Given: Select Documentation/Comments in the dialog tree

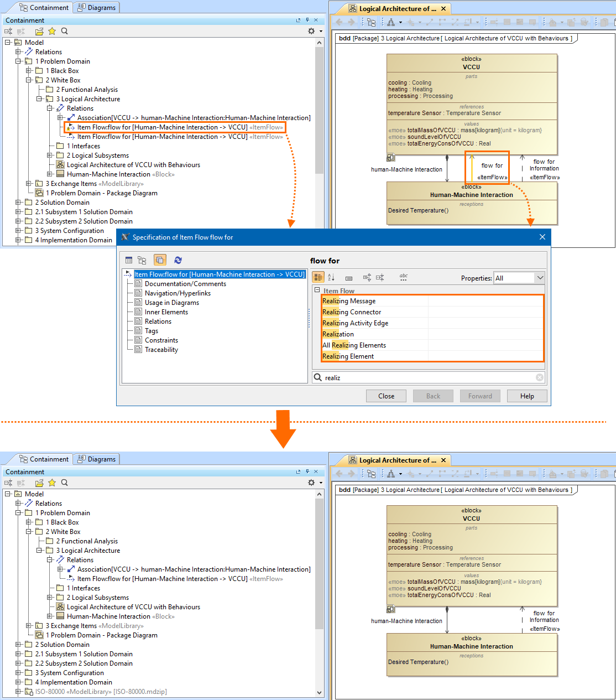Looking at the screenshot, I should [185, 284].
